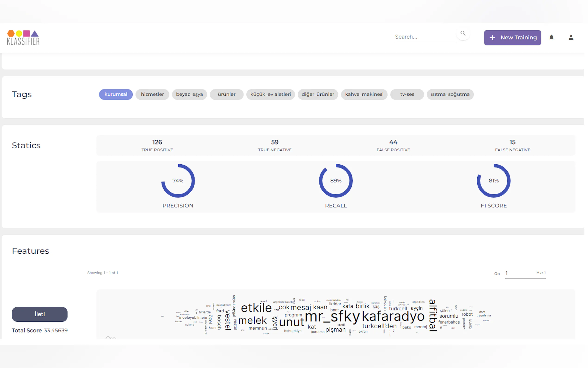Click the Precision 74% gauge
This screenshot has width=588, height=368.
point(178,181)
